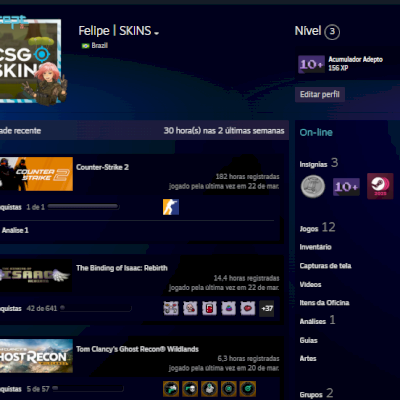Click first Binding of Isaac achievement icon

click(171, 308)
